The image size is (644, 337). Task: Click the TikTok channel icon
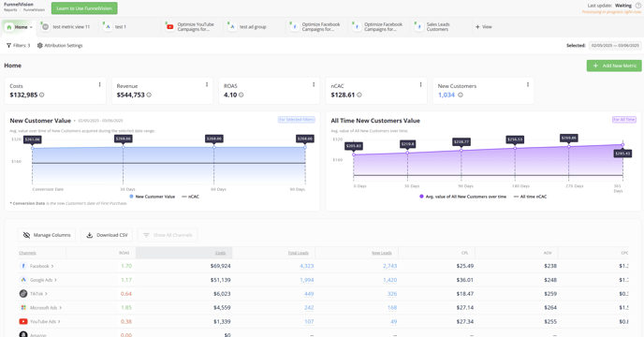tap(23, 293)
